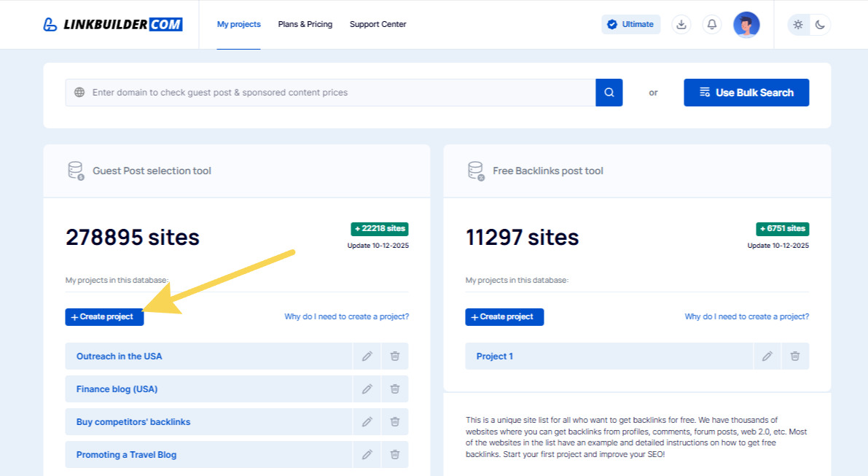868x476 pixels.
Task: Create project in Guest Post tool
Action: (x=104, y=317)
